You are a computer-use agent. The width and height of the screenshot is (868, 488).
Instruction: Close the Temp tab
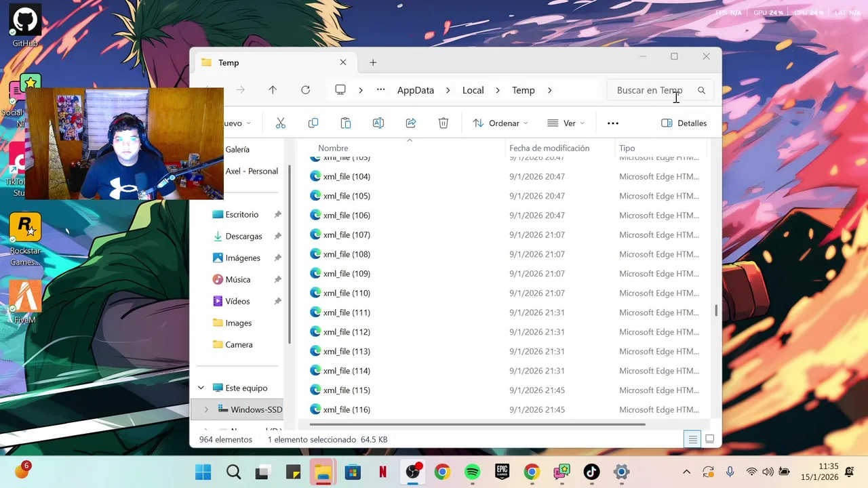[x=343, y=62]
